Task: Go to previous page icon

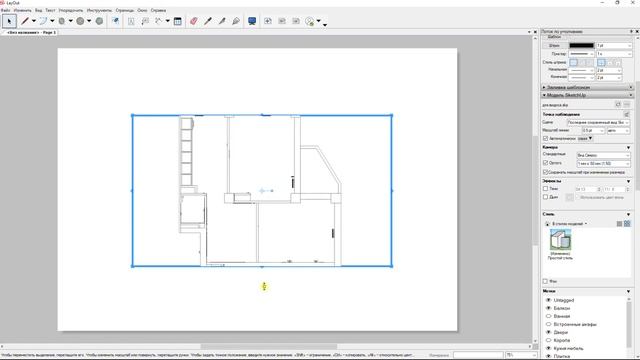Action: tap(282, 21)
